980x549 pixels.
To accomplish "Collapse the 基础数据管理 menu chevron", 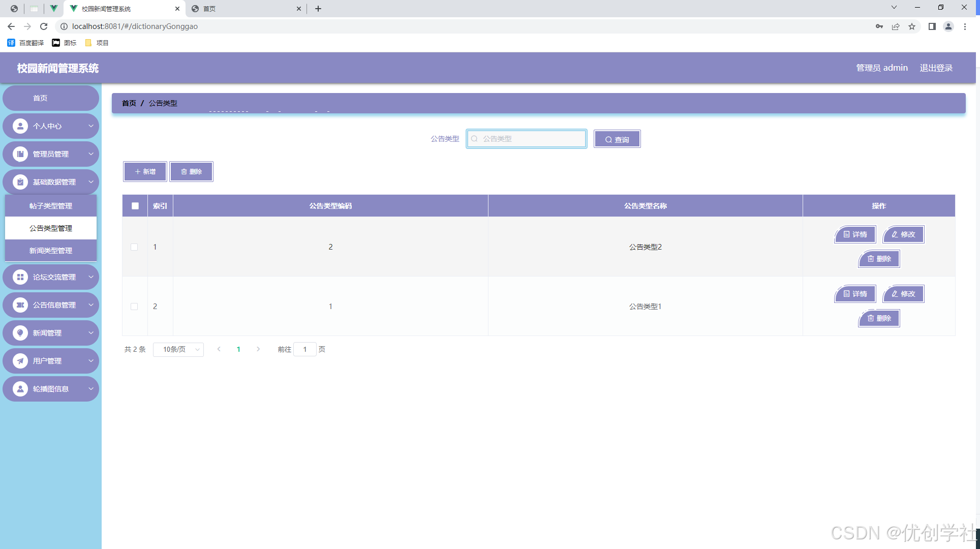I will tap(91, 182).
